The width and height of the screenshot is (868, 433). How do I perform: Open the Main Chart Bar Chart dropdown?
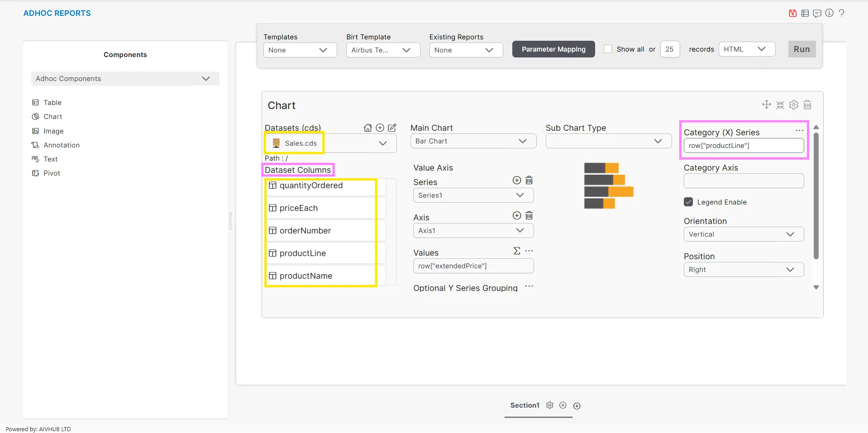(473, 141)
